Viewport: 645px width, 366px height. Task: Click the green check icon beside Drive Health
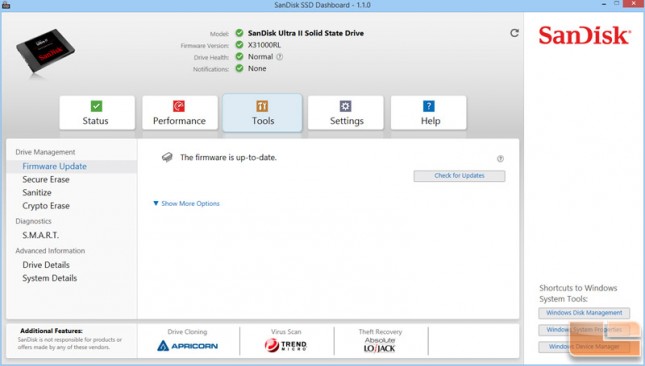(239, 57)
